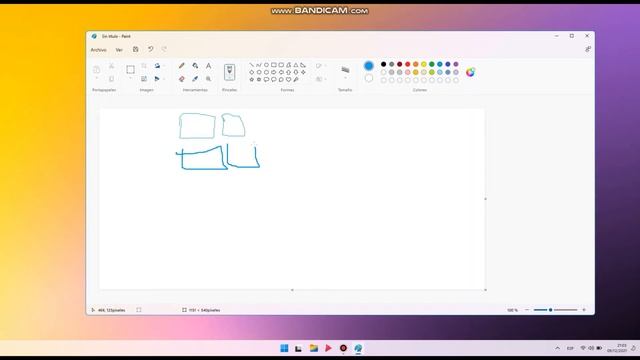640x360 pixels.
Task: Open the 100% zoom level dropdown
Action: click(512, 310)
